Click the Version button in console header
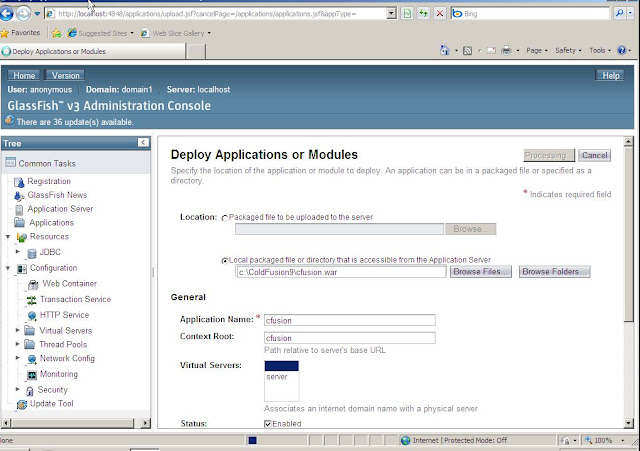Screen dimensions: 640x451 click(x=65, y=76)
